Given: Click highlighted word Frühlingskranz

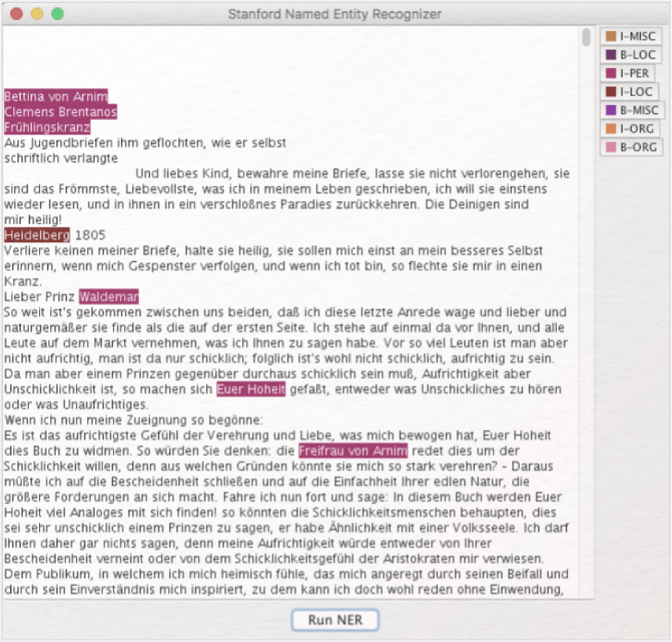Looking at the screenshot, I should click(x=47, y=127).
